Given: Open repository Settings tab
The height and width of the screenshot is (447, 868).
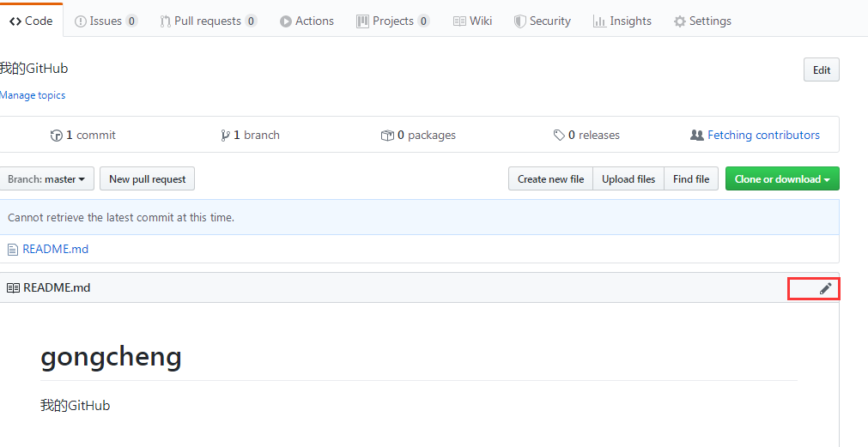Looking at the screenshot, I should [x=702, y=21].
